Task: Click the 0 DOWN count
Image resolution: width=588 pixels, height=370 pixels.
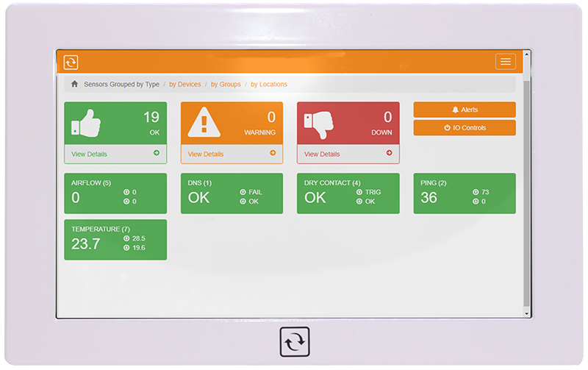Action: [388, 117]
